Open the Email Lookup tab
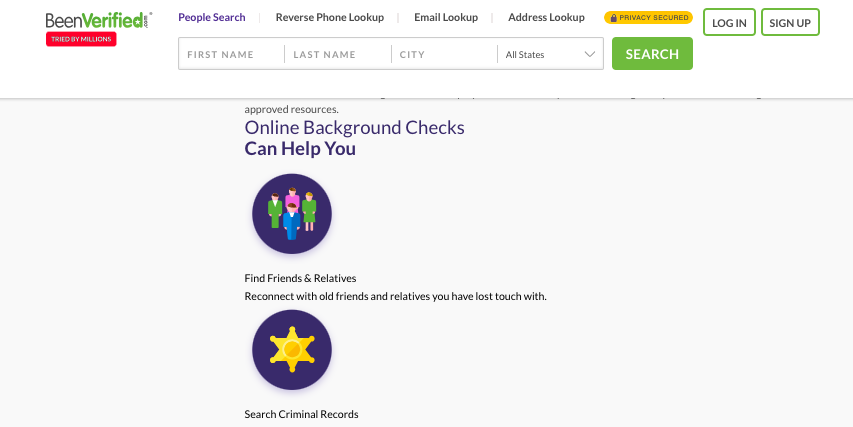 tap(446, 17)
